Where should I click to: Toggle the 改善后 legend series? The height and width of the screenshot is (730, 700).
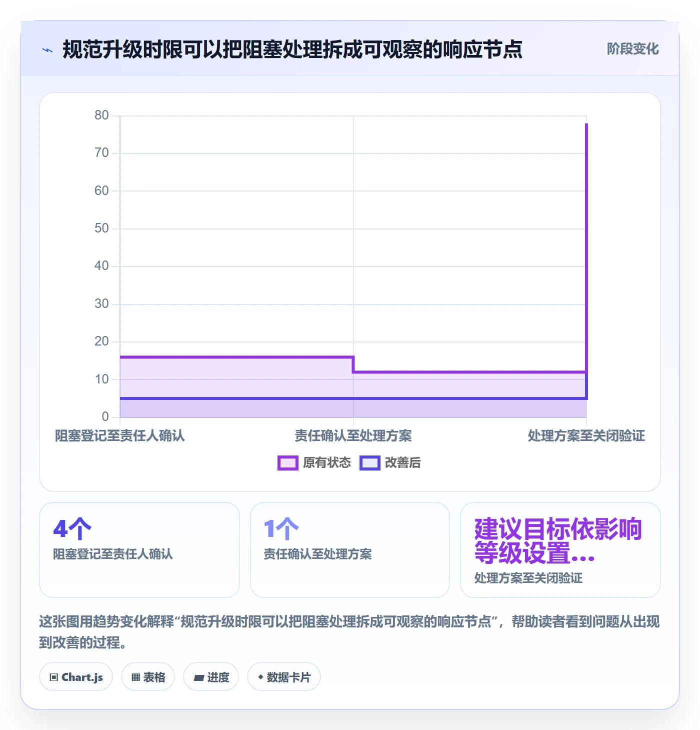click(390, 463)
